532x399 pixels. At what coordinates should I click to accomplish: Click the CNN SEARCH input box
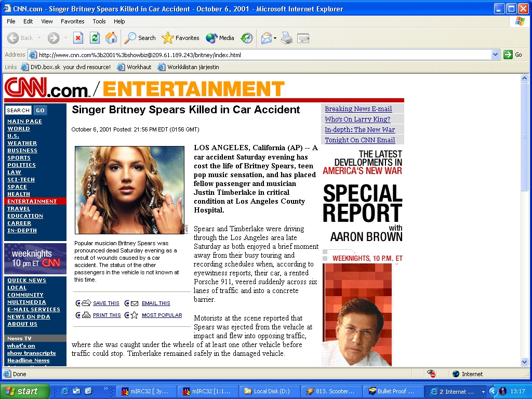tap(18, 110)
